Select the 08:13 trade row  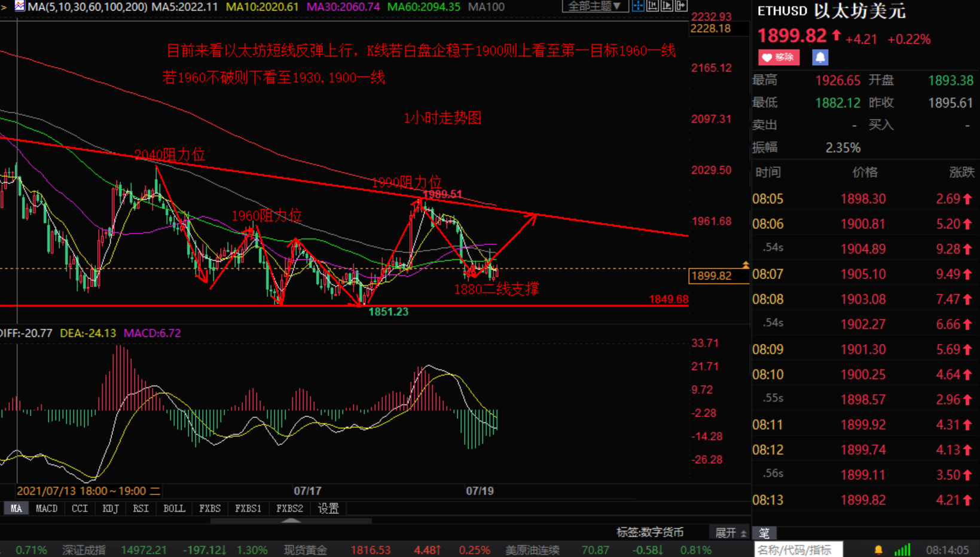click(x=865, y=500)
